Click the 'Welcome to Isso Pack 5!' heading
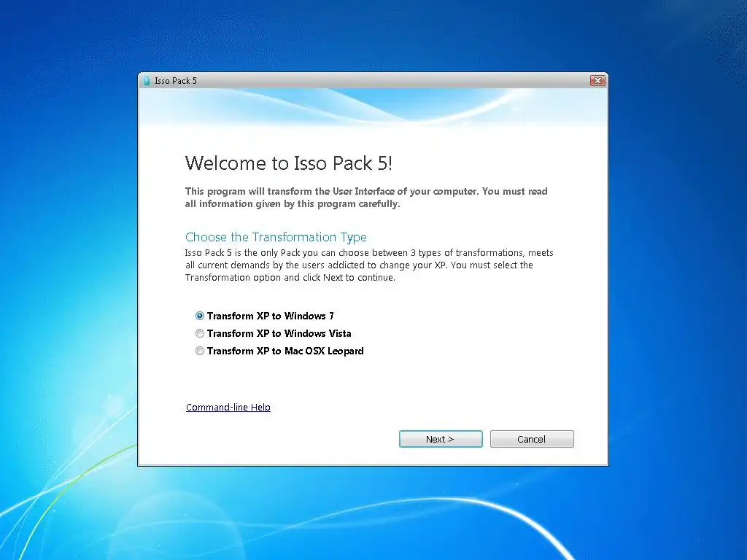Image resolution: width=747 pixels, height=560 pixels. (289, 163)
